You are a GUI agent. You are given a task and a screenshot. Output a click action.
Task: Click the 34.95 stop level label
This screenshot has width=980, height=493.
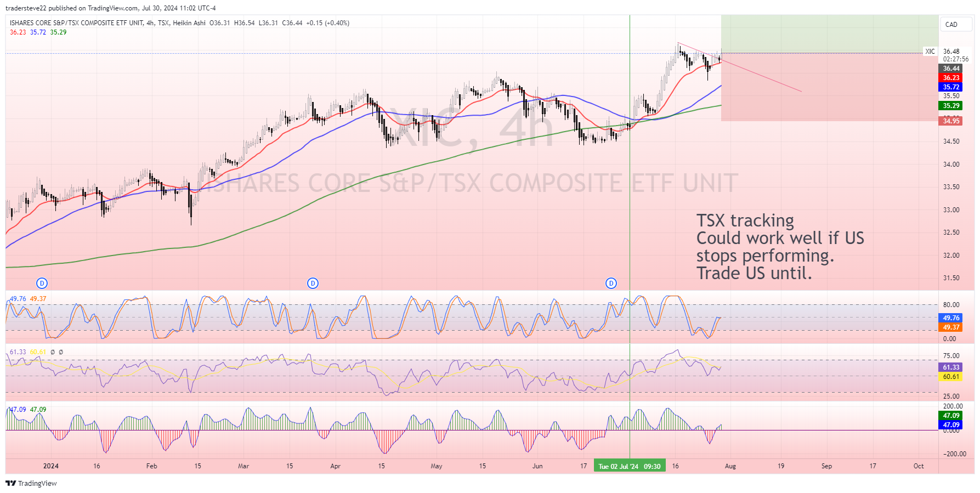tap(951, 121)
